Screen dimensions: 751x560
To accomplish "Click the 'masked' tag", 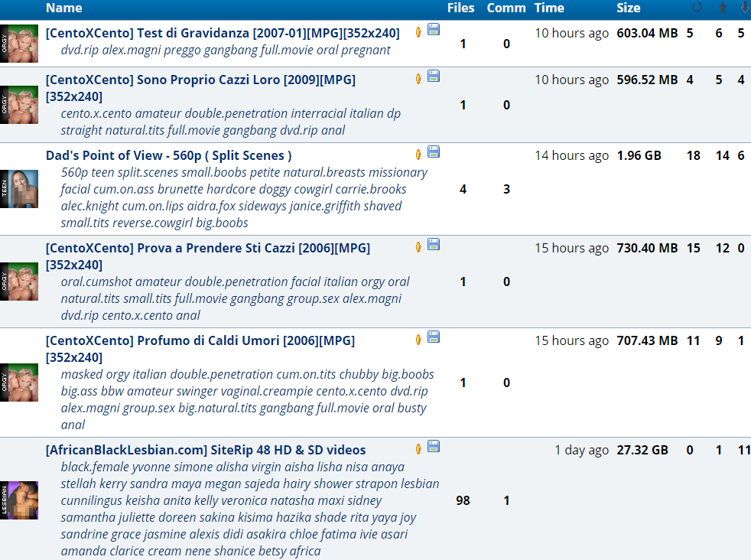I will point(82,374).
